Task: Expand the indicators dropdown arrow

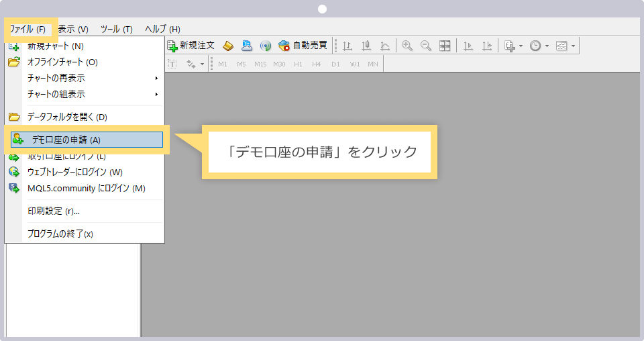Action: click(521, 46)
